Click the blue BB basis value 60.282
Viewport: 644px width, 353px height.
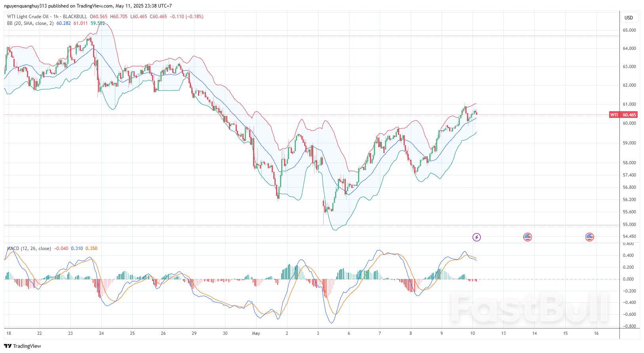[63, 23]
